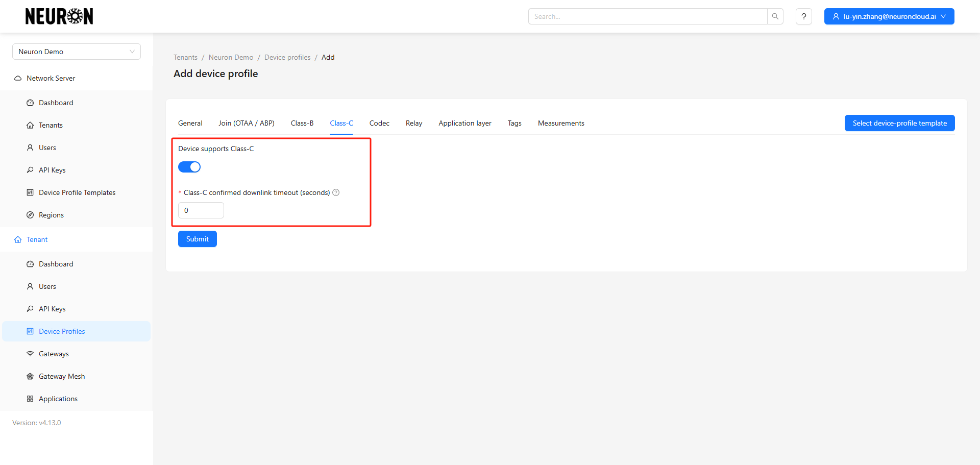This screenshot has height=465, width=980.
Task: Open Tenants in sidebar
Action: (77, 125)
